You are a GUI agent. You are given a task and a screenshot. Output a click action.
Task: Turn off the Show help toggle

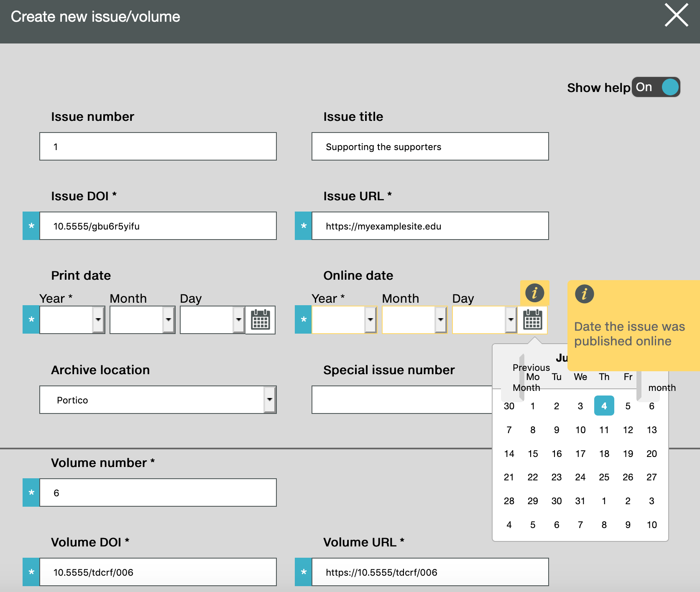point(656,87)
